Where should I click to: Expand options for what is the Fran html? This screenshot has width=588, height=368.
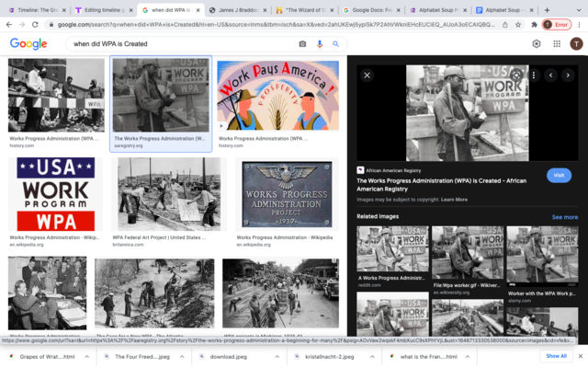(x=468, y=356)
